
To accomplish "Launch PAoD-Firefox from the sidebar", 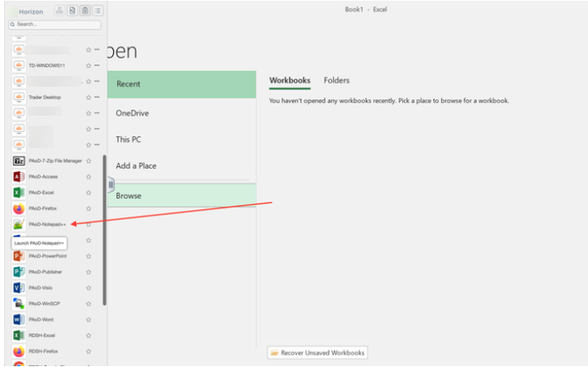I will point(19,208).
